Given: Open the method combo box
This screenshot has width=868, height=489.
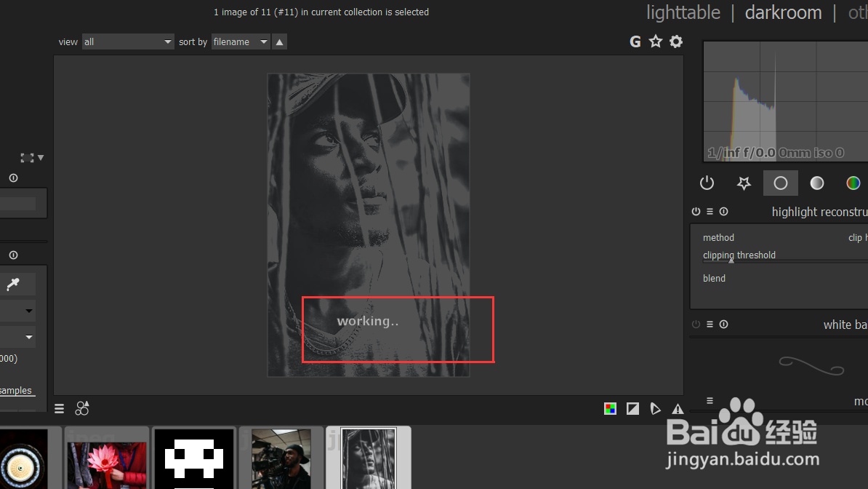Looking at the screenshot, I should pos(785,237).
